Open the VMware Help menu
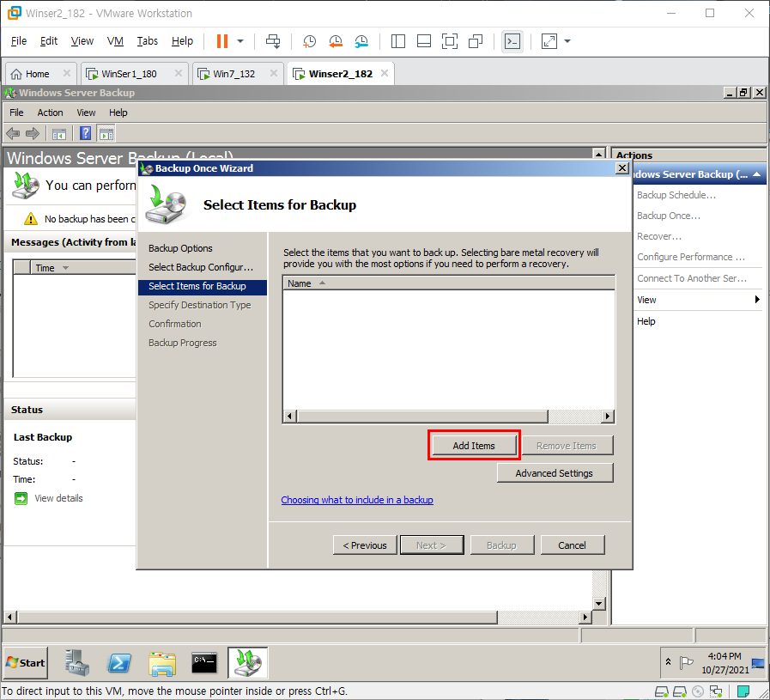This screenshot has width=770, height=700. pos(182,41)
